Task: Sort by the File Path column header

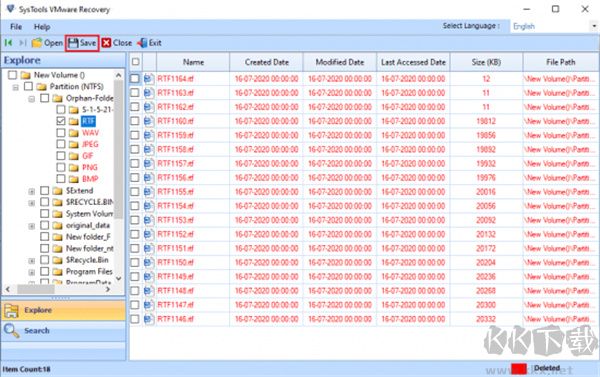Action: tap(561, 62)
